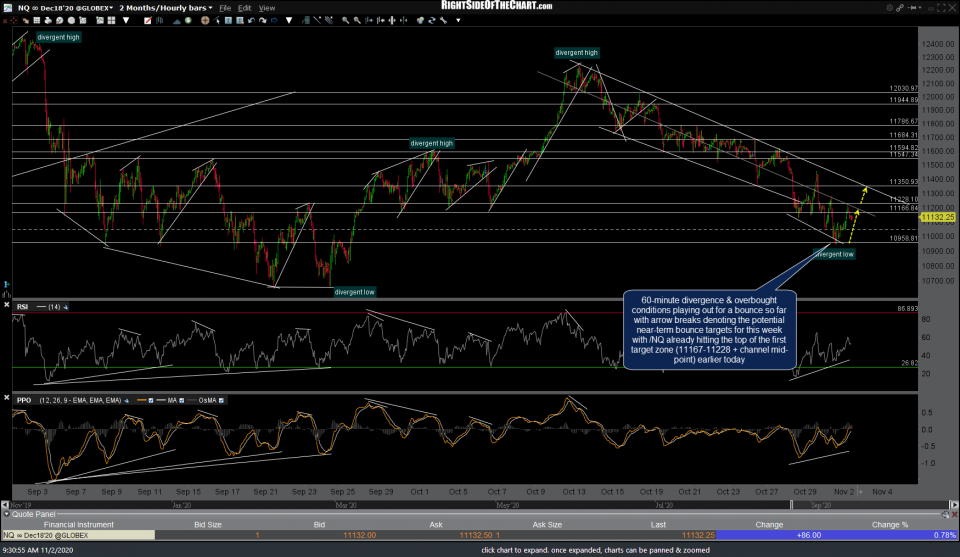Click the wrench configuration icon
This screenshot has width=960, height=557.
pos(443,20)
